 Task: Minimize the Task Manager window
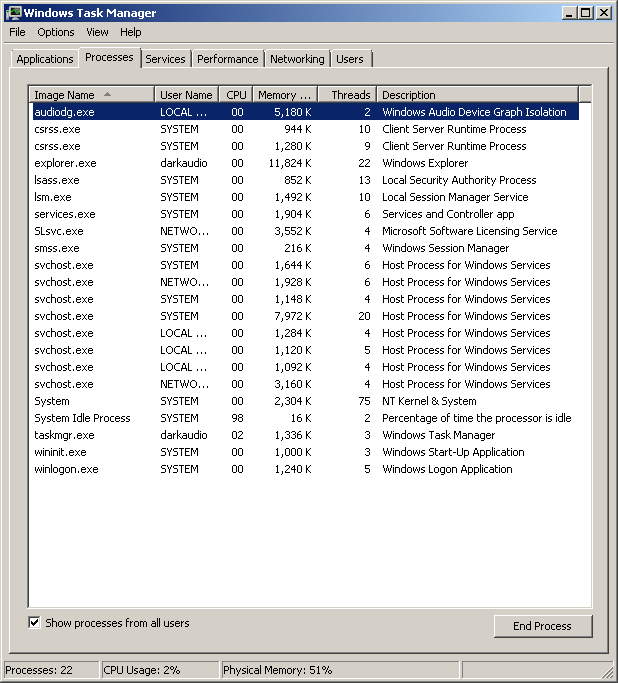click(x=569, y=13)
